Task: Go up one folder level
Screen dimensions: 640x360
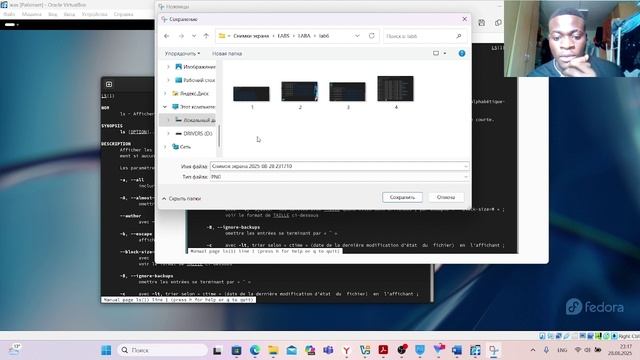Action: tap(206, 36)
